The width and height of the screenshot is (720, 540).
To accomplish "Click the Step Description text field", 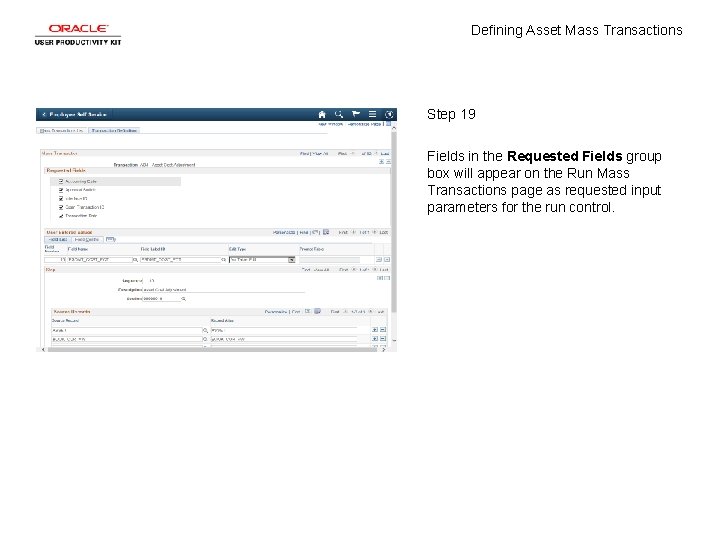I will (x=224, y=290).
